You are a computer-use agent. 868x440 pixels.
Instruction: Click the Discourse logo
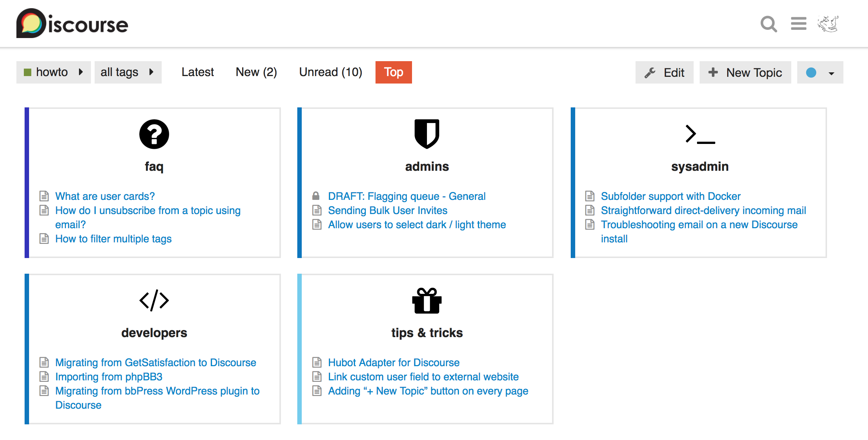tap(72, 23)
